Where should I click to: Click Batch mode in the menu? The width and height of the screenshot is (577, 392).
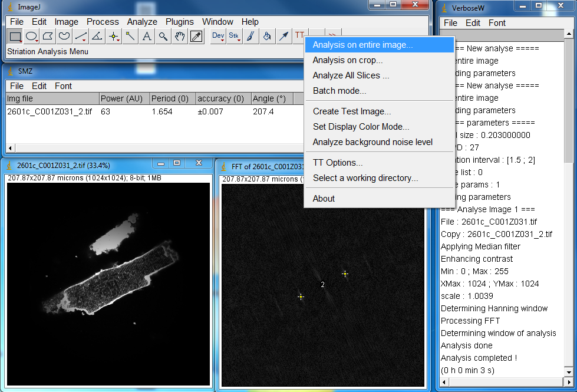tap(339, 91)
